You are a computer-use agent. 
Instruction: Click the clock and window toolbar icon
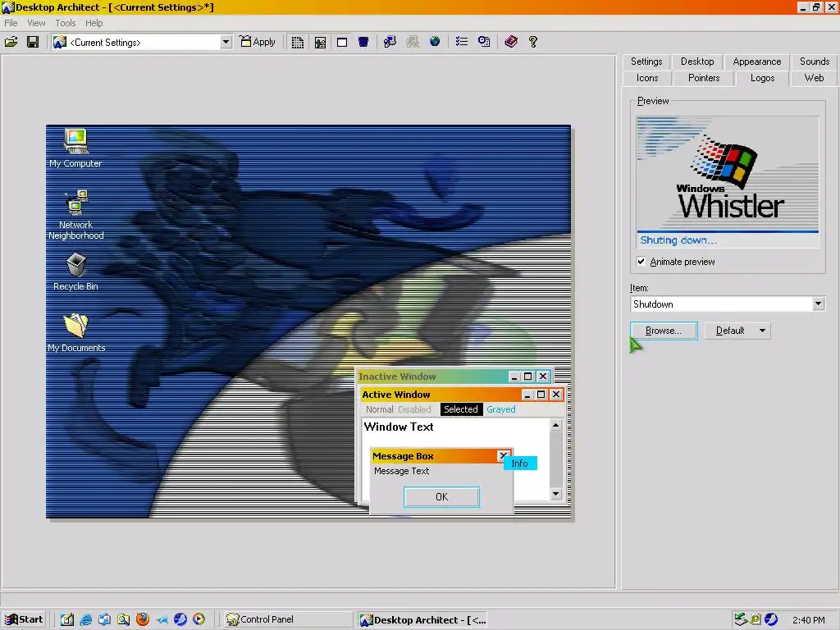(x=484, y=42)
